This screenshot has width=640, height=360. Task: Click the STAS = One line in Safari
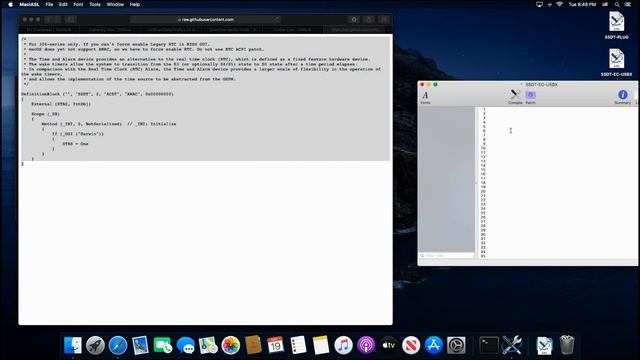click(75, 144)
